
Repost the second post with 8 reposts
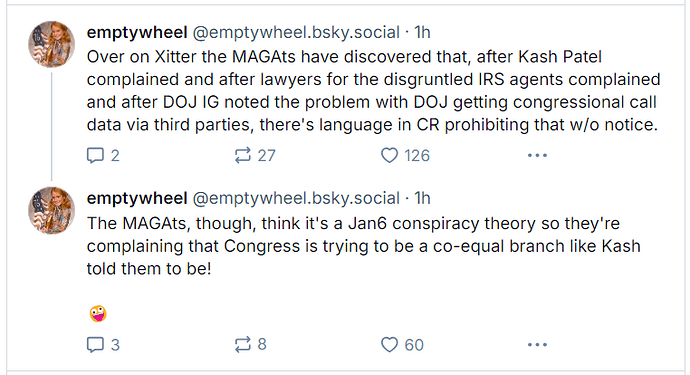[250, 345]
